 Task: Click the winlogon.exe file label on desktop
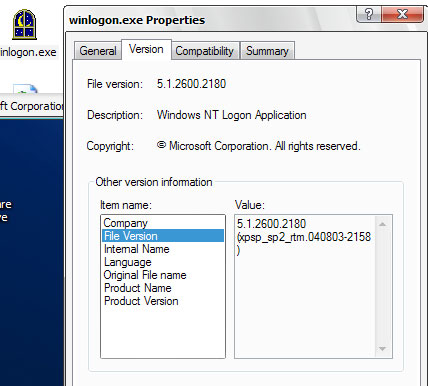(29, 52)
